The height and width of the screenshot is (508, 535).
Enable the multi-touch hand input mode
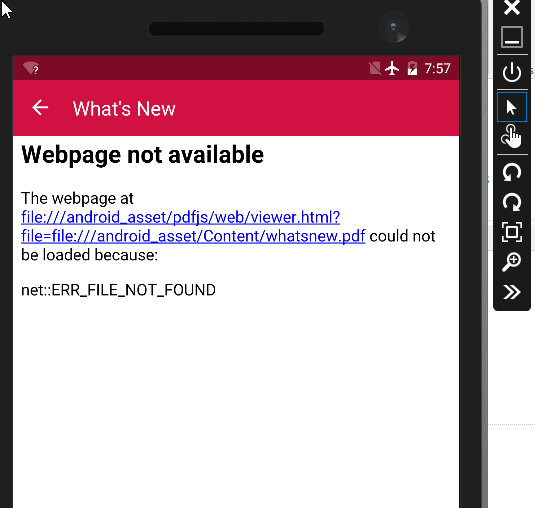[x=511, y=136]
